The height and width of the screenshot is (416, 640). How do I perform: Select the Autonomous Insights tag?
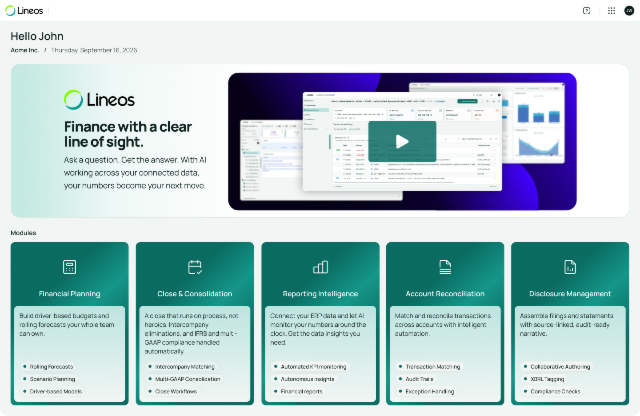click(x=304, y=379)
